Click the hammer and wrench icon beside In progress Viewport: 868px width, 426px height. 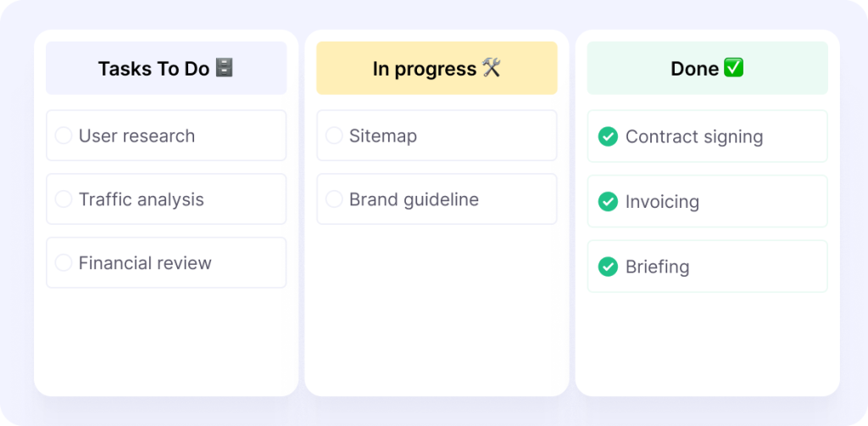pyautogui.click(x=492, y=68)
